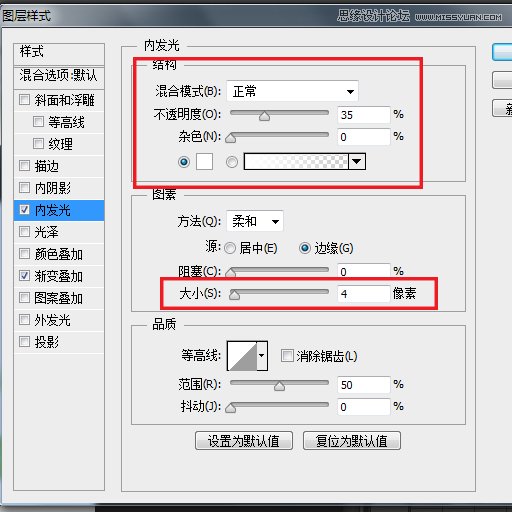512x512 pixels.
Task: Select the 外发光 style row
Action: pyautogui.click(x=59, y=320)
